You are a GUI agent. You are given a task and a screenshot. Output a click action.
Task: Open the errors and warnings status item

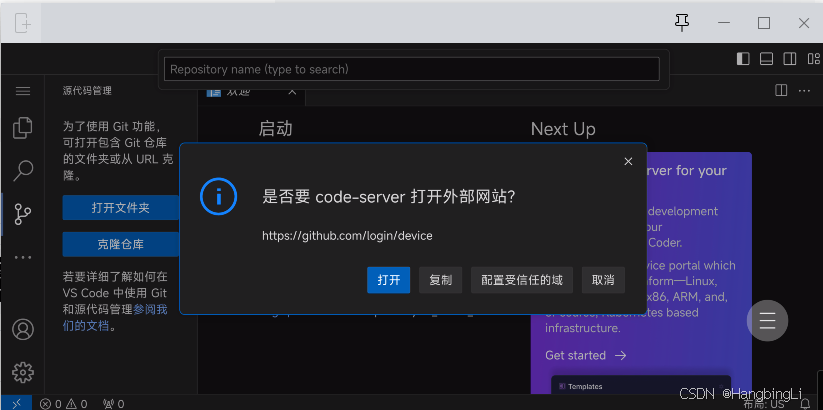coord(64,404)
